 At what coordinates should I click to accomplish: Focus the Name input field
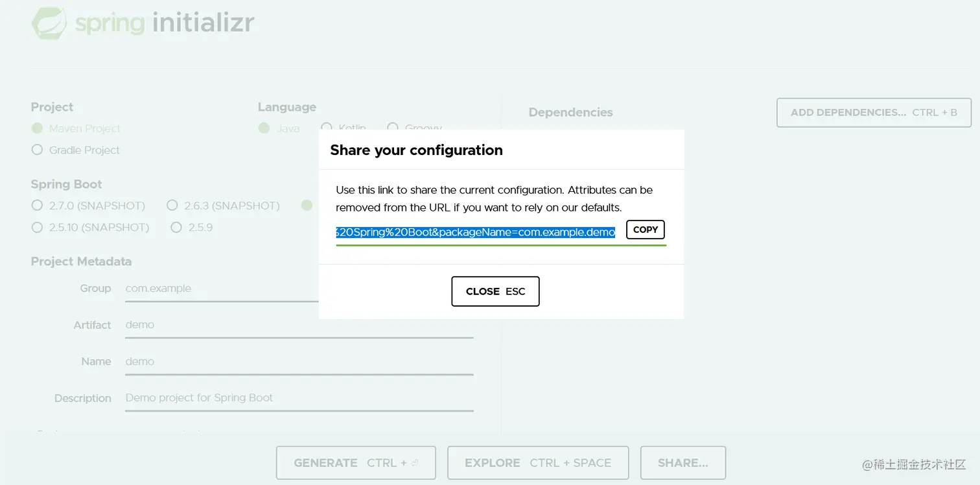point(299,362)
